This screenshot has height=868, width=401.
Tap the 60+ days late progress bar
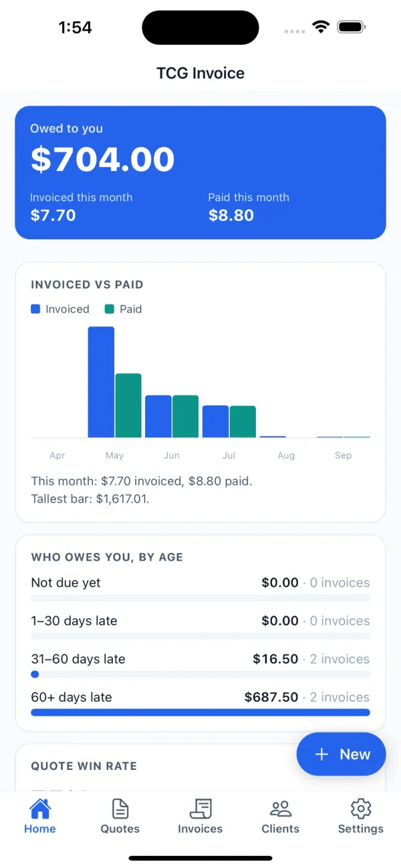click(200, 712)
